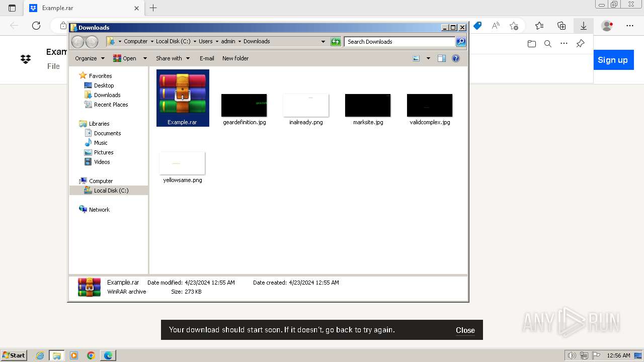Open Edge downloads icon
Screen dimensions: 644x362
point(583,26)
